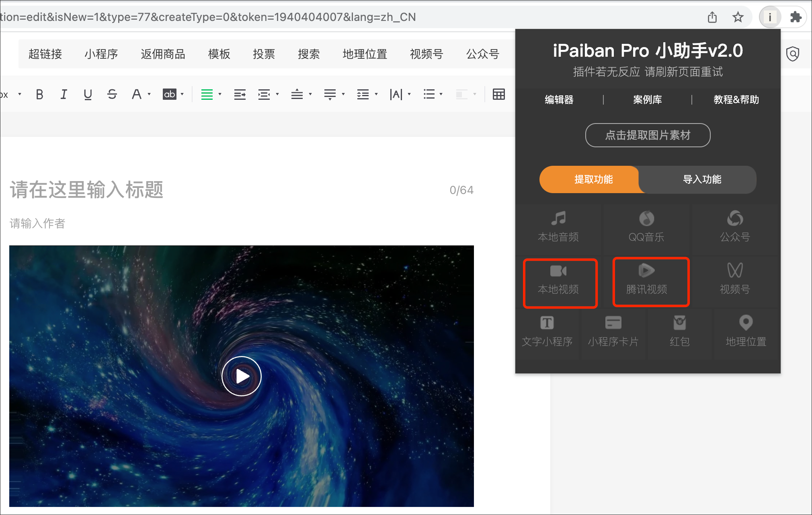Choose the 本地音频 extraction icon

point(558,218)
